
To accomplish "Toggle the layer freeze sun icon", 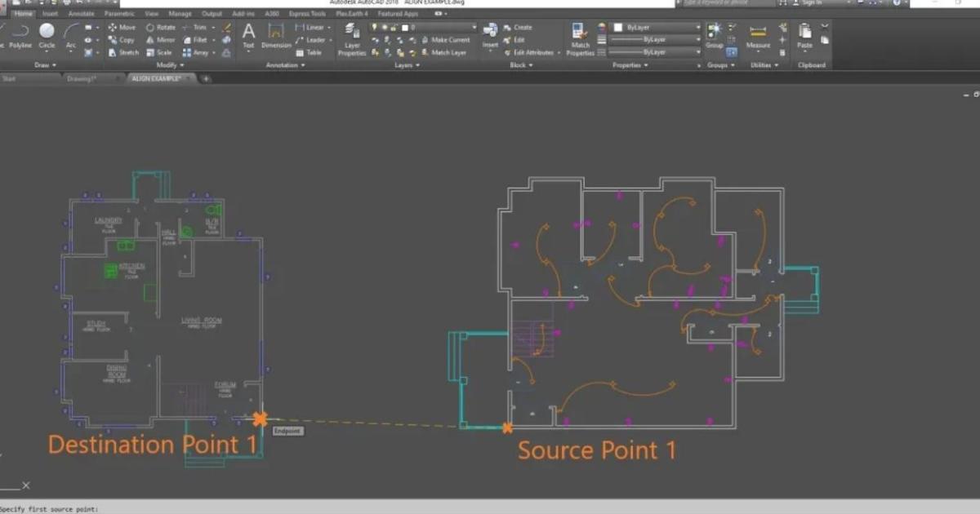I will [384, 28].
